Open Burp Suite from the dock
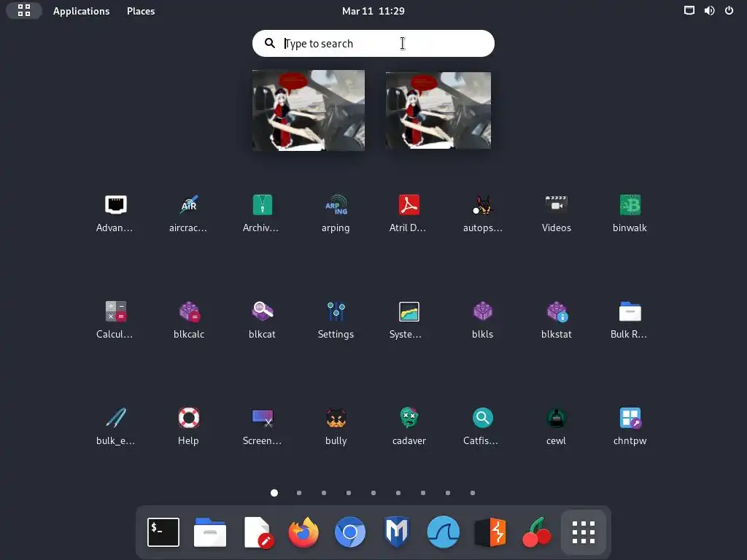 point(490,532)
